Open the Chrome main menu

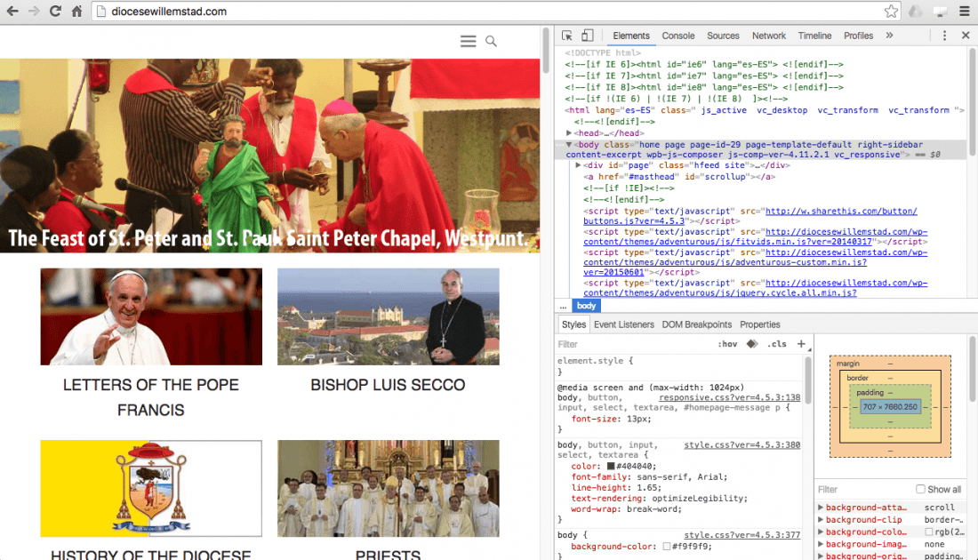pyautogui.click(x=965, y=12)
